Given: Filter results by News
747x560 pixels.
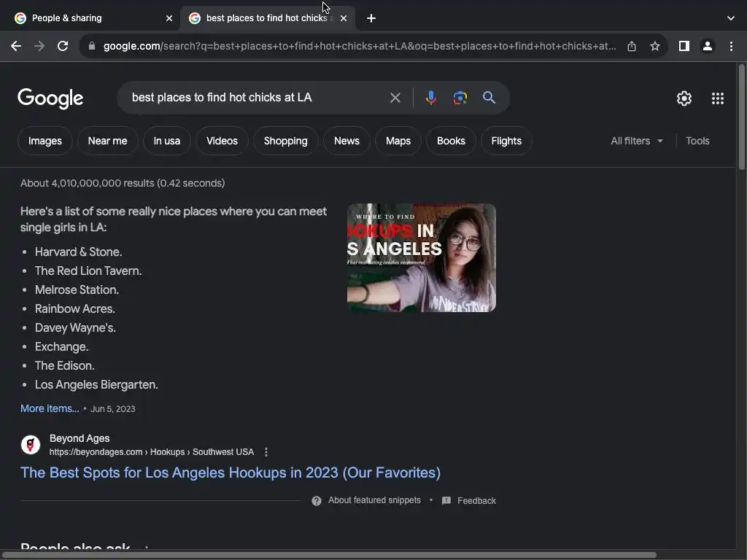Looking at the screenshot, I should click(347, 141).
